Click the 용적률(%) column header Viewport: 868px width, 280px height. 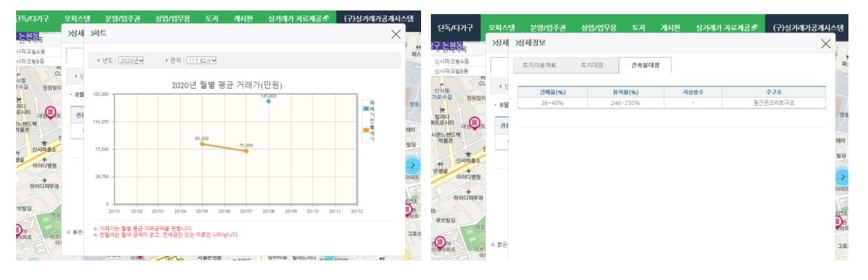[x=624, y=92]
